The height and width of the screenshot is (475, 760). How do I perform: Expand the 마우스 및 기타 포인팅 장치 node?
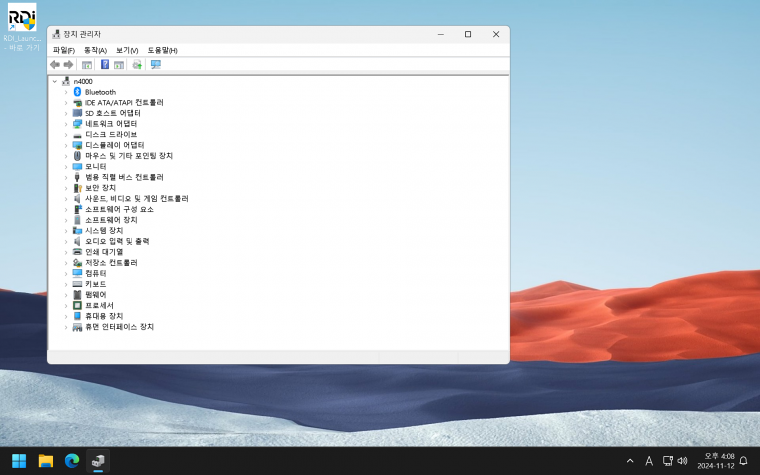[66, 156]
